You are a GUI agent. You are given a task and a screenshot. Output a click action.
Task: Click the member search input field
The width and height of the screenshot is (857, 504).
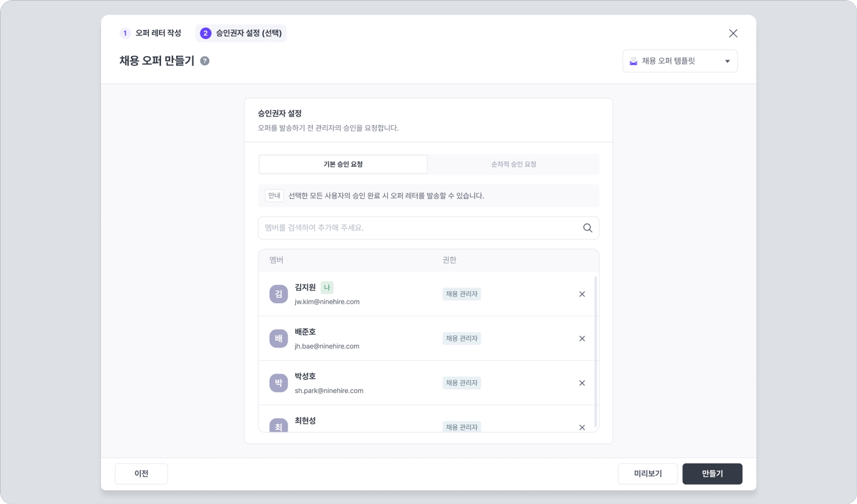pyautogui.click(x=420, y=228)
